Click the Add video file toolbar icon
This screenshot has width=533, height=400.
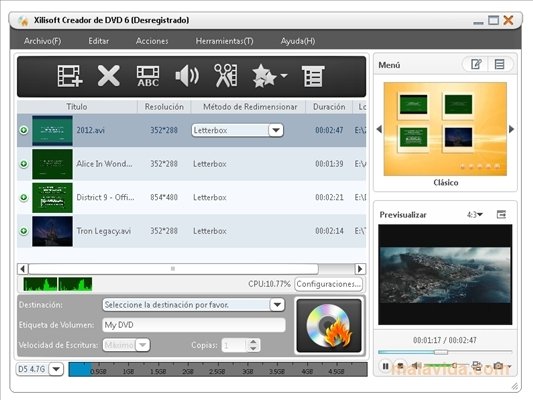point(70,76)
